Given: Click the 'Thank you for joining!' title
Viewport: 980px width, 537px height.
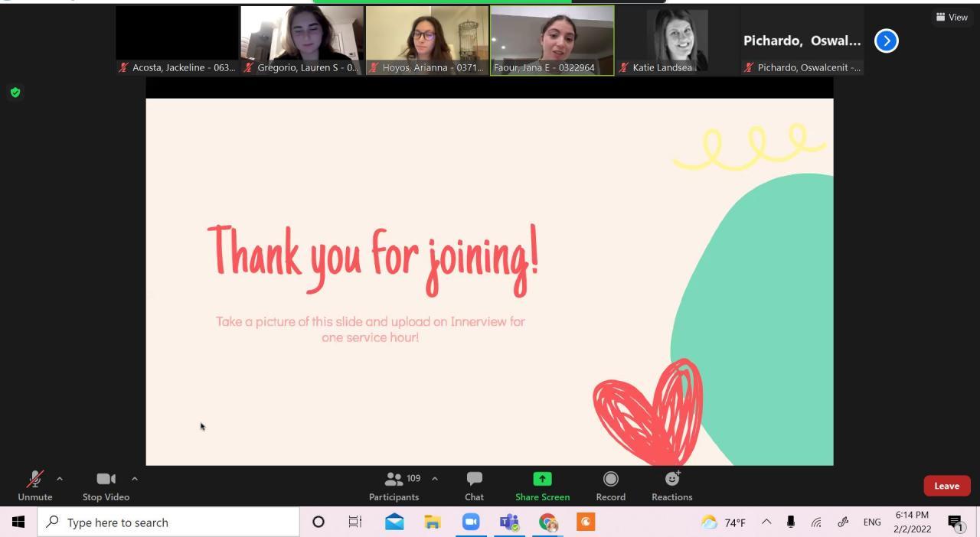Looking at the screenshot, I should click(373, 260).
